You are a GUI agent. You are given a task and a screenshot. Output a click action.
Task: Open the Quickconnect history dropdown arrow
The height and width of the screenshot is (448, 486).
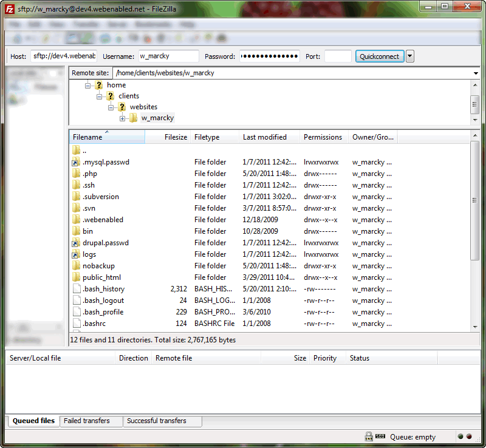[409, 56]
